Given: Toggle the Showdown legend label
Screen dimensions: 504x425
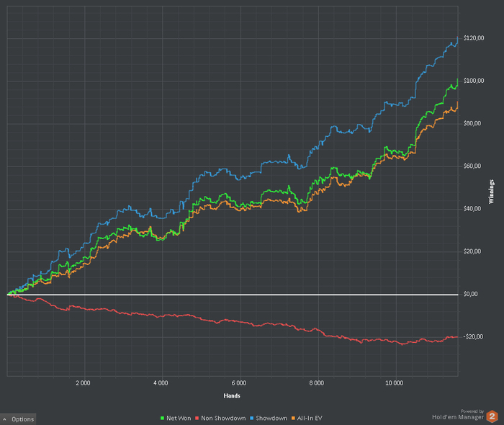Looking at the screenshot, I should (x=271, y=419).
